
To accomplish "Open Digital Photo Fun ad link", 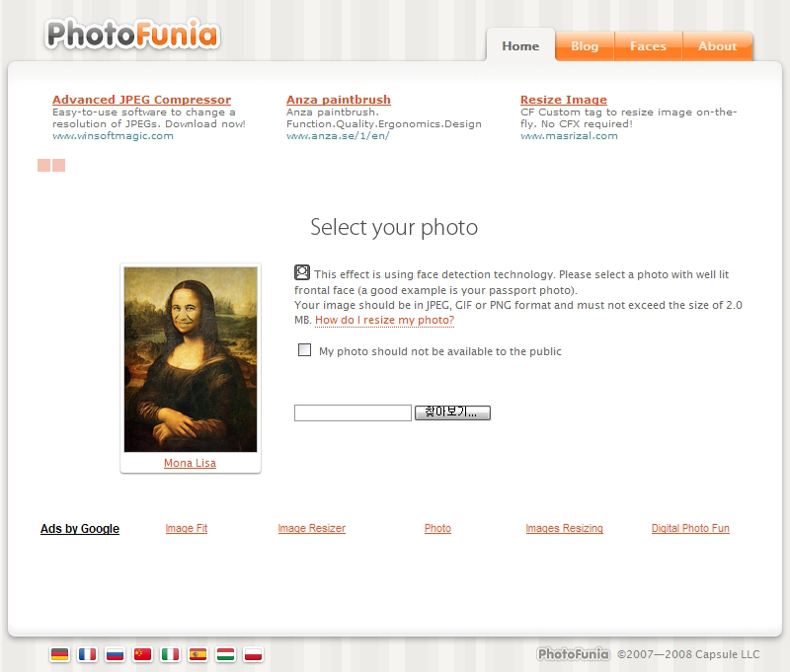I will pos(690,528).
